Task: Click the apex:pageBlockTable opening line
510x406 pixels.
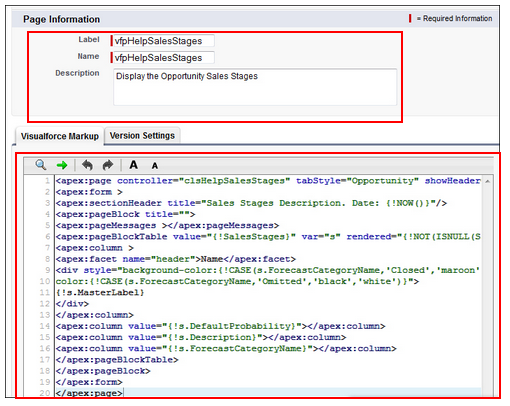Action: (268, 237)
